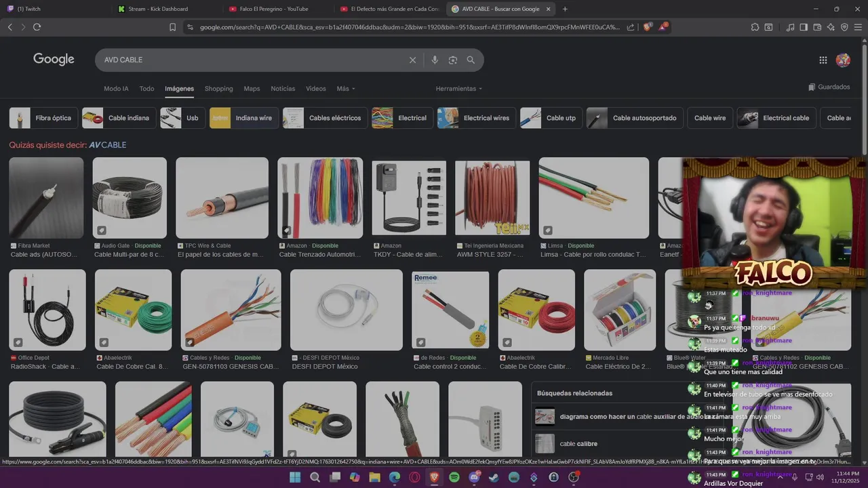Image resolution: width=868 pixels, height=488 pixels.
Task: Open Discord from the taskbar
Action: 474,477
